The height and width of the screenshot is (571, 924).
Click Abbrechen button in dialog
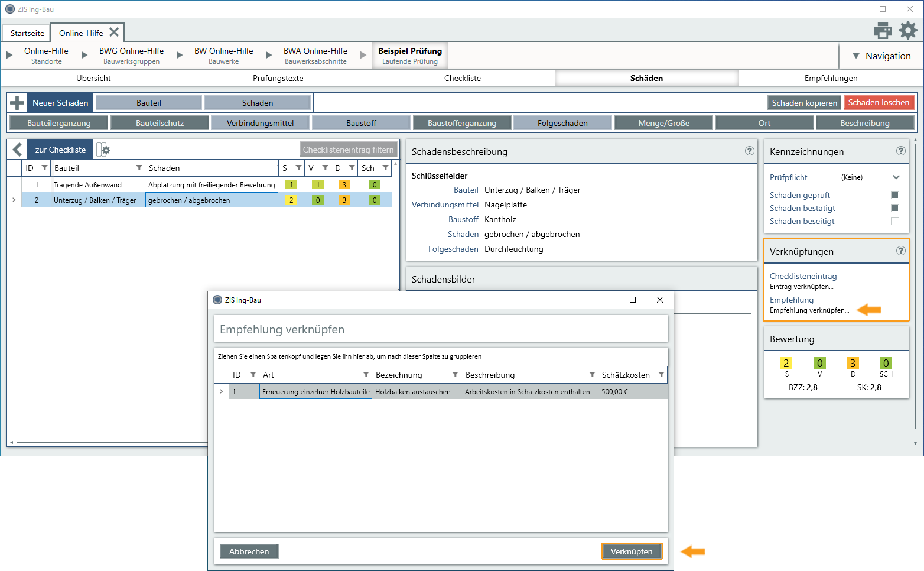coord(249,551)
